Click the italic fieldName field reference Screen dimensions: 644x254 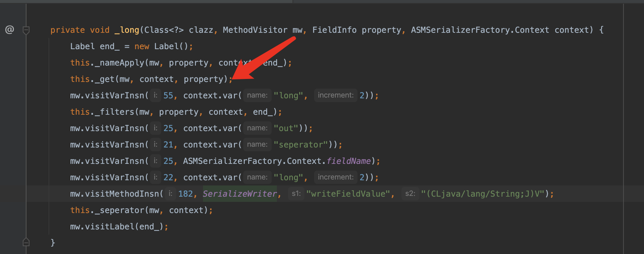tap(348, 161)
